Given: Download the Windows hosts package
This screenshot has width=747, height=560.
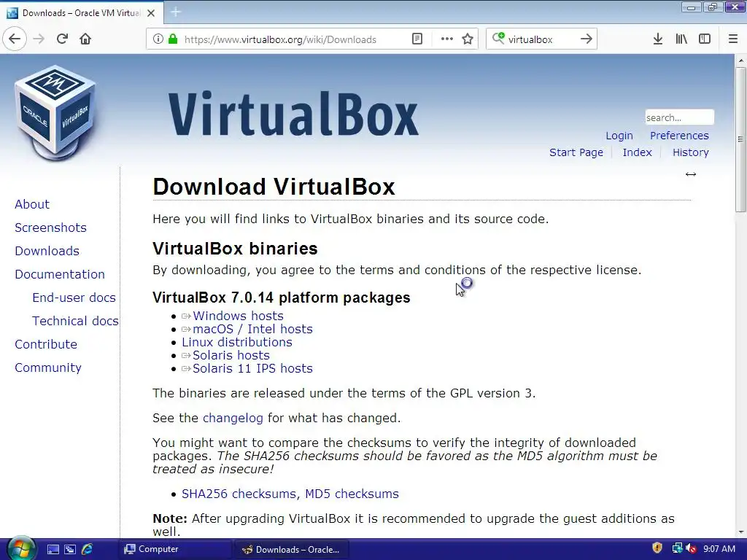Looking at the screenshot, I should point(238,316).
